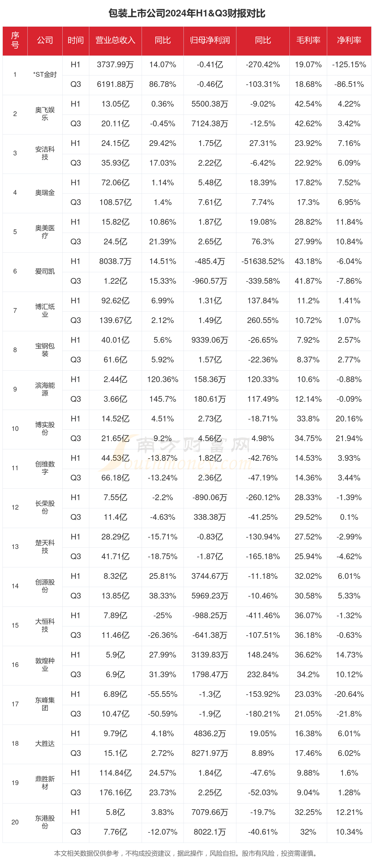Click the 归母净利润 column header
Image resolution: width=374 pixels, height=868 pixels.
click(210, 40)
